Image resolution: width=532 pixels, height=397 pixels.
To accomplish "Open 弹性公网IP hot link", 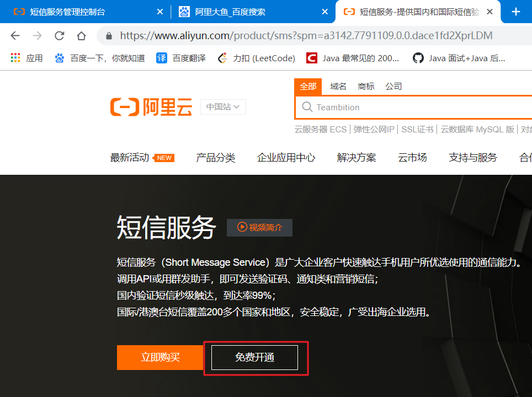I will [374, 130].
